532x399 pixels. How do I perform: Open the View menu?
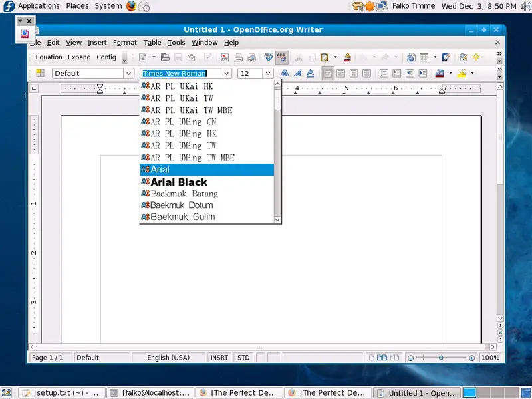74,43
